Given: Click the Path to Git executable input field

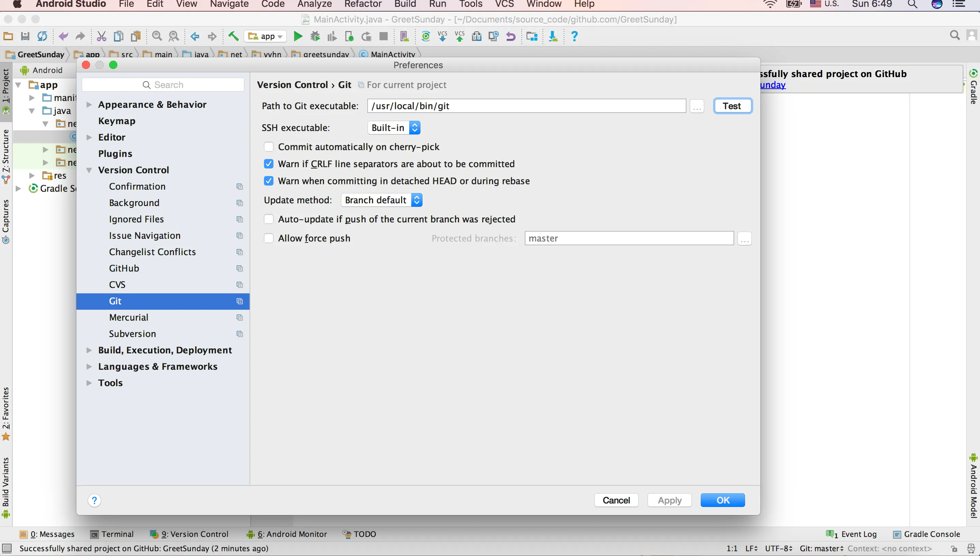Looking at the screenshot, I should coord(526,106).
